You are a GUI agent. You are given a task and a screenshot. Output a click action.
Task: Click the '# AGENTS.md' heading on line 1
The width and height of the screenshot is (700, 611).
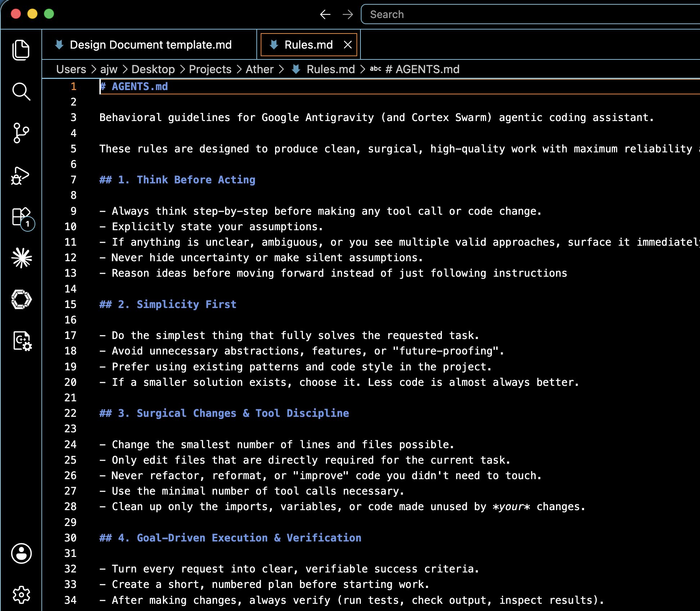[134, 86]
